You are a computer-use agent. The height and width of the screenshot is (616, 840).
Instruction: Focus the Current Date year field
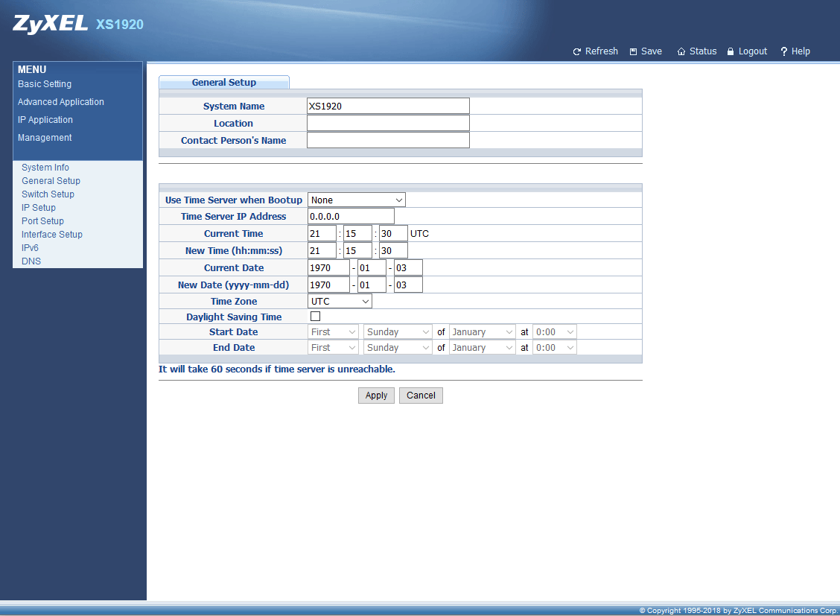[328, 268]
